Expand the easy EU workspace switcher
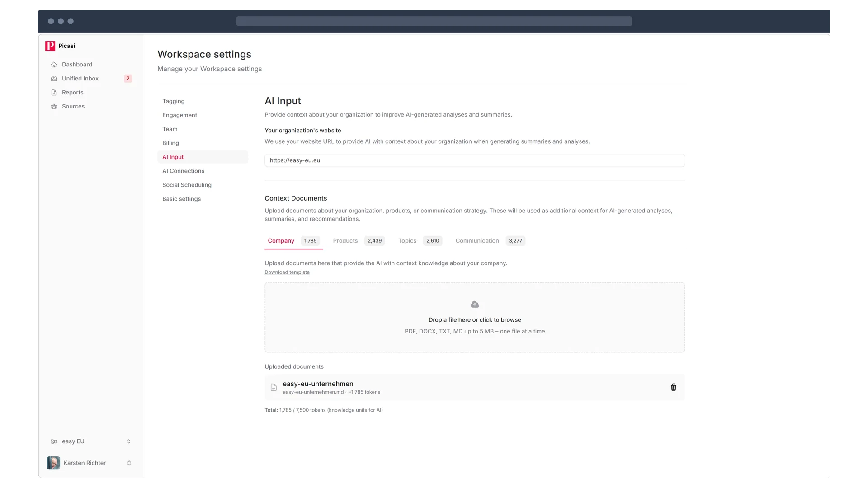The height and width of the screenshot is (488, 868). click(129, 441)
